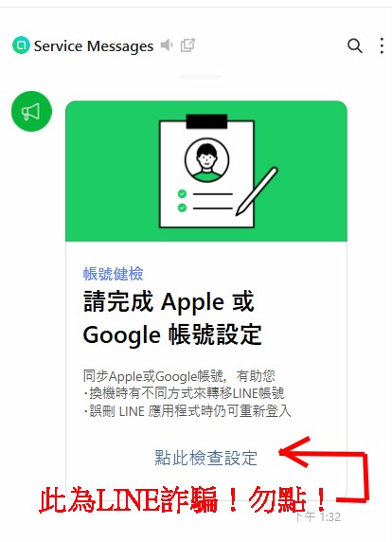
Task: Click the pen illustration on the banner
Action: click(x=257, y=191)
